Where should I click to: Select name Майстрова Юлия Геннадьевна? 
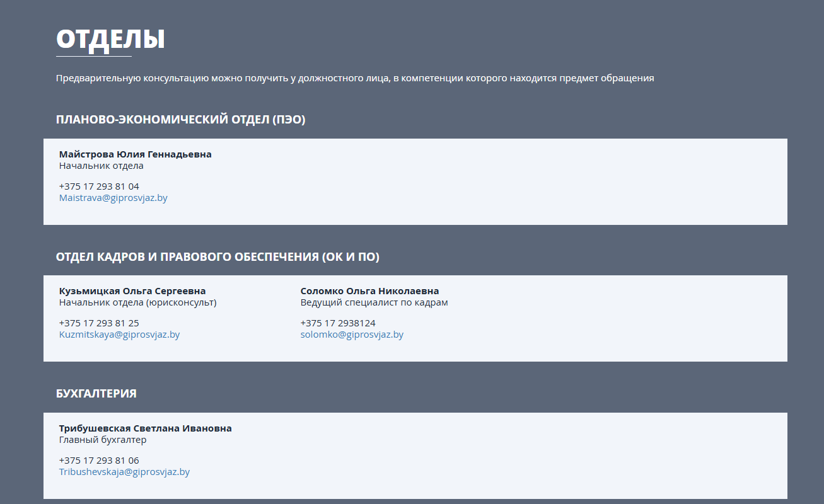coord(135,154)
